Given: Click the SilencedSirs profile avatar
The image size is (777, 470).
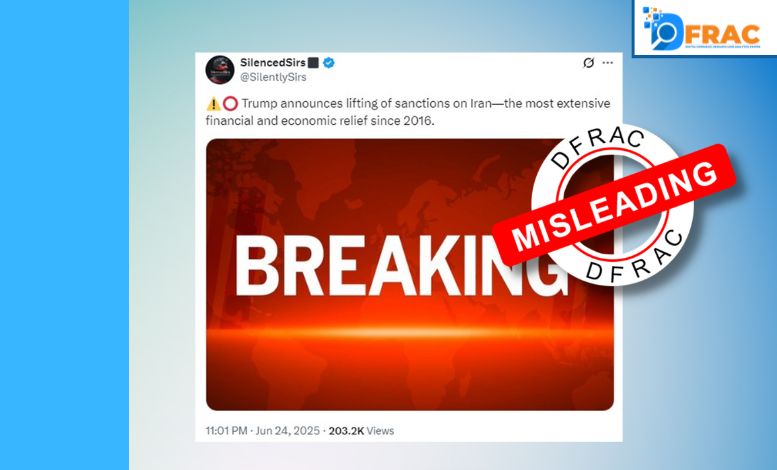Looking at the screenshot, I should (220, 69).
